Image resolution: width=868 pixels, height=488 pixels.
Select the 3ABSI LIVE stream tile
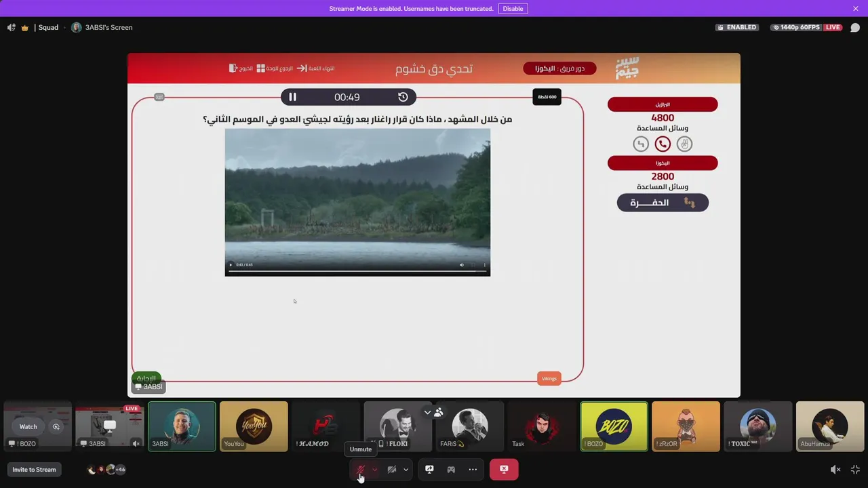tap(109, 426)
